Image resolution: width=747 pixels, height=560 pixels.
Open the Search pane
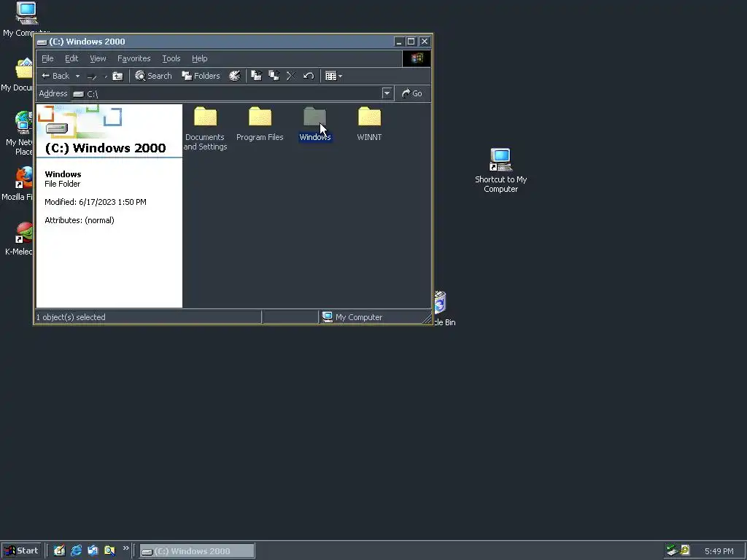pyautogui.click(x=153, y=76)
